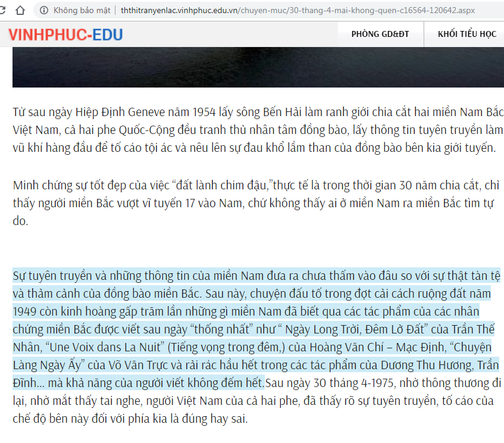Open the VINHPHUC-EDU logo homepage link

point(65,35)
